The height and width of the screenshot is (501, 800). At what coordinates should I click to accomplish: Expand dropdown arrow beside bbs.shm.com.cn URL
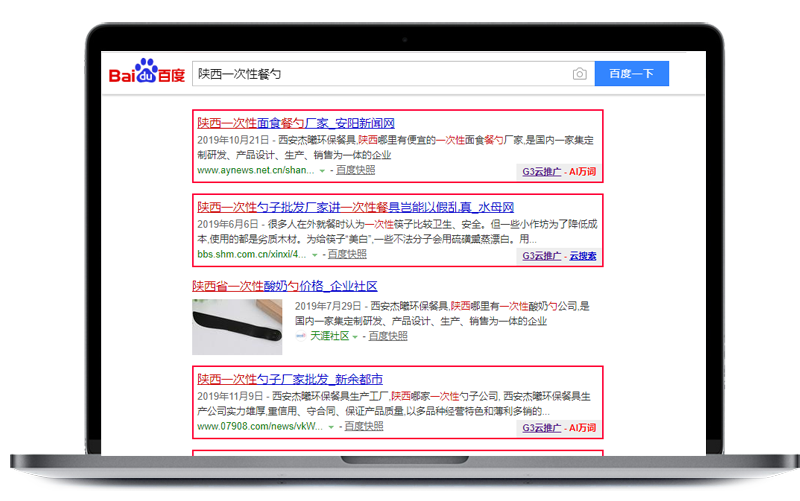coord(314,255)
